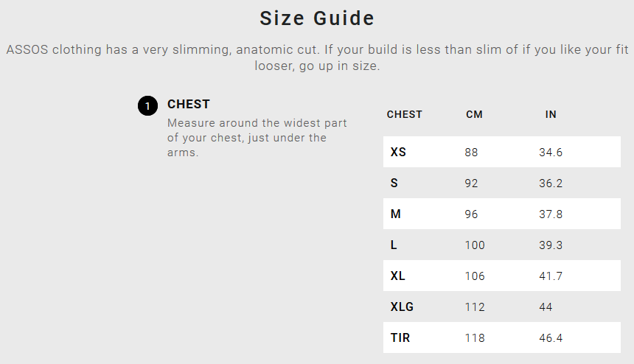Click the CM column header
This screenshot has width=634, height=364.
tap(474, 115)
